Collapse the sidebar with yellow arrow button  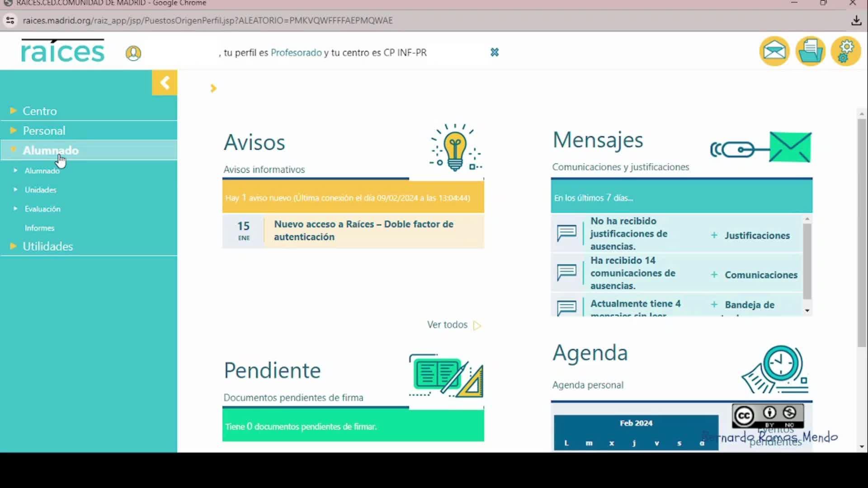point(165,83)
